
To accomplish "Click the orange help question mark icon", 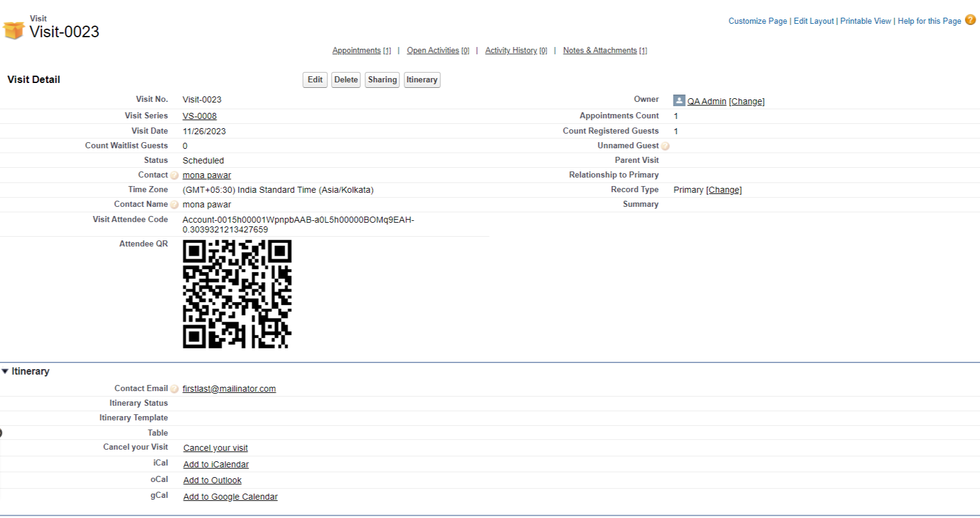I will 970,20.
